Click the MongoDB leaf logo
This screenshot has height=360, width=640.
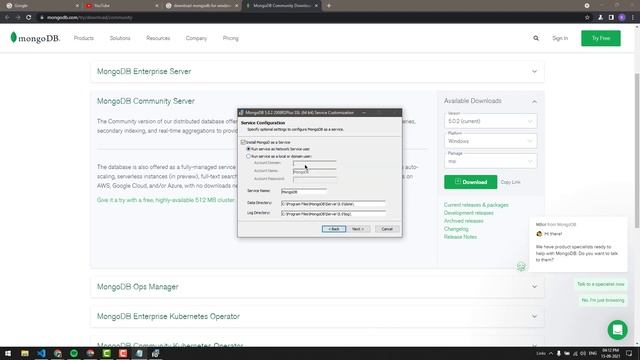click(x=13, y=38)
